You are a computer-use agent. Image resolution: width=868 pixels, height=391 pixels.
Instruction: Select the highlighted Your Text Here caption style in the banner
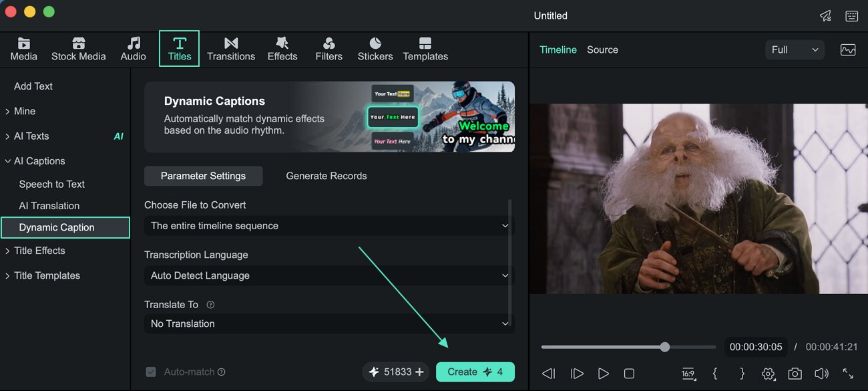click(393, 117)
